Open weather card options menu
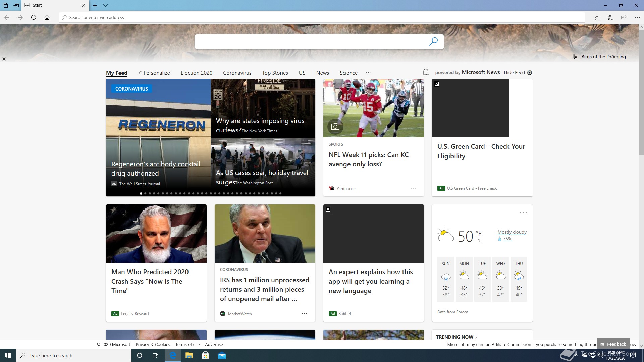Screen dimensions: 644x362 523,213
